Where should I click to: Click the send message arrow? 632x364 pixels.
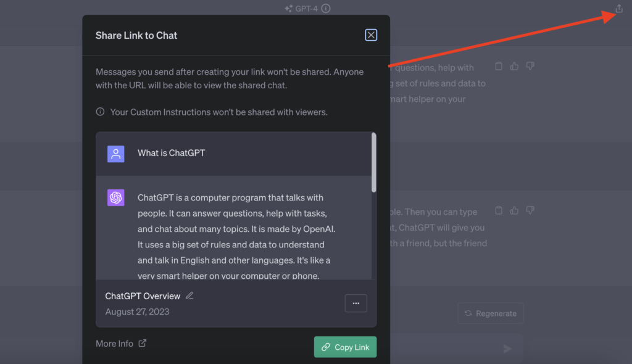point(507,349)
